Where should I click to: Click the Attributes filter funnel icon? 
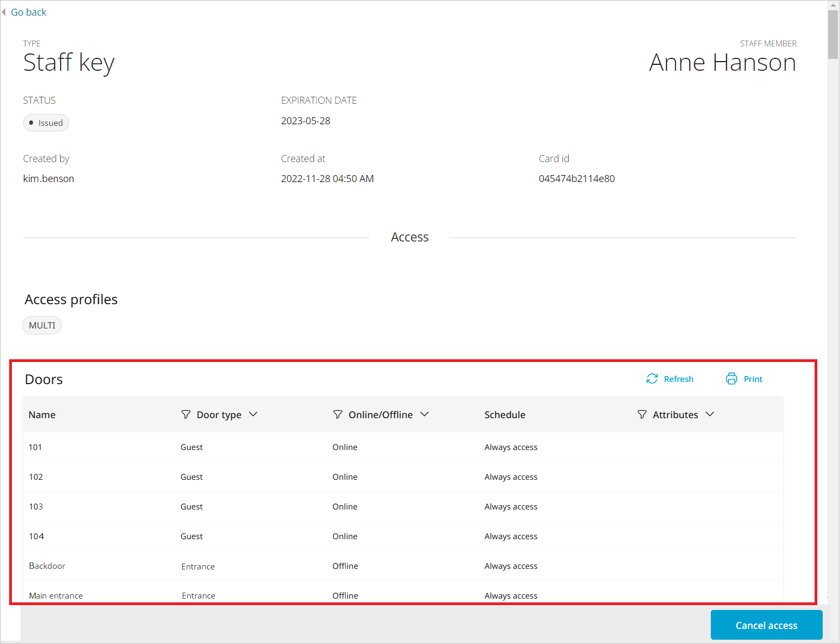[x=642, y=414]
